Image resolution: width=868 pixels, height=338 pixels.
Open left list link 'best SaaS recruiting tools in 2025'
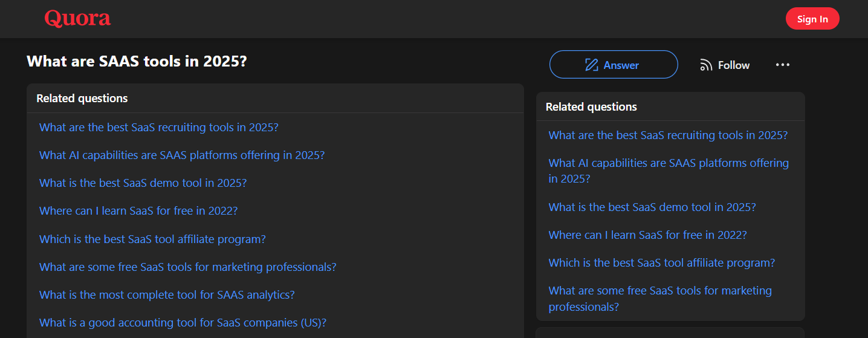coord(159,127)
